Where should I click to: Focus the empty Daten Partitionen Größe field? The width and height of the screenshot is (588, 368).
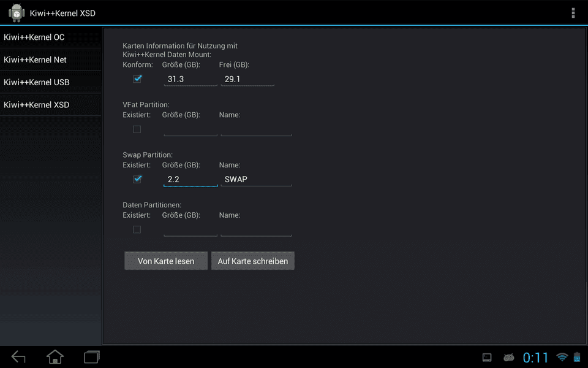click(x=190, y=229)
